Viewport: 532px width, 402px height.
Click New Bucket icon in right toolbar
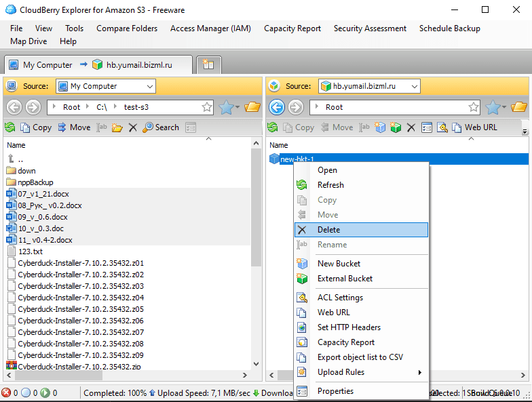point(380,127)
